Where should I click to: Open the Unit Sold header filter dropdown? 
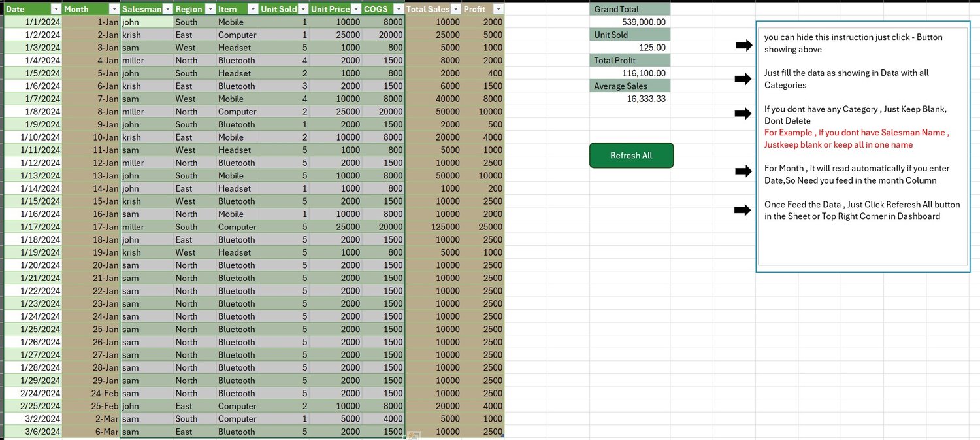(302, 9)
